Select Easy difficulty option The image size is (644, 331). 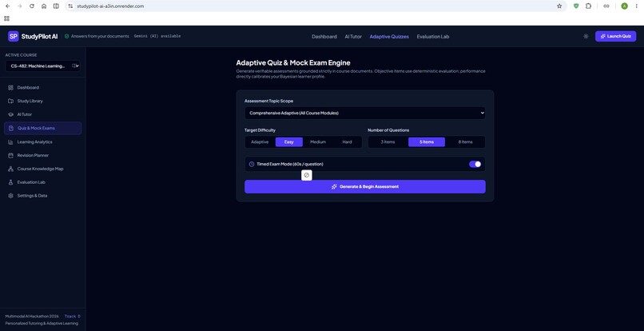coord(288,142)
